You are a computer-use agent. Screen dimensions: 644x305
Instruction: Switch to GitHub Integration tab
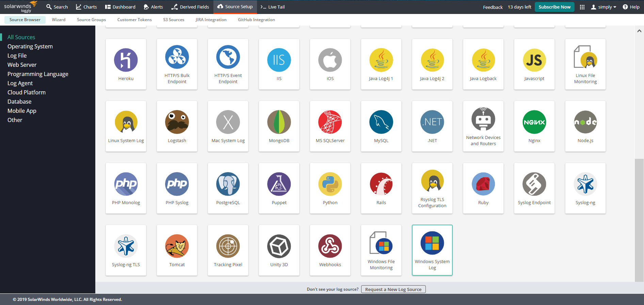click(x=256, y=20)
